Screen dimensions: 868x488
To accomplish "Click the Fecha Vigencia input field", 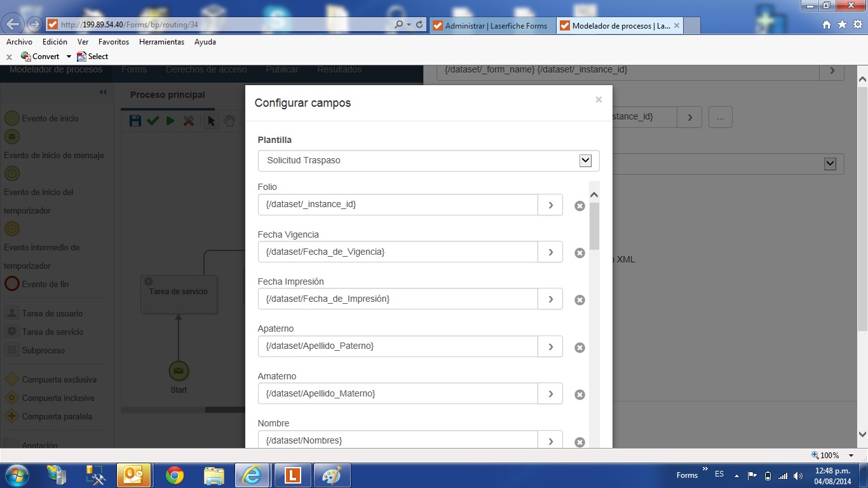I will click(x=398, y=252).
